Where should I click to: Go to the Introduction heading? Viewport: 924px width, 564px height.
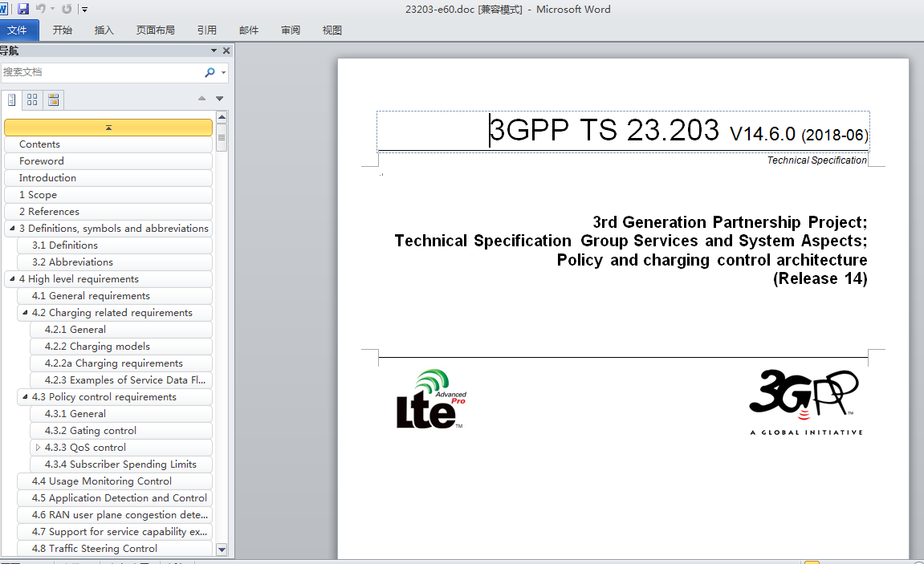[108, 178]
